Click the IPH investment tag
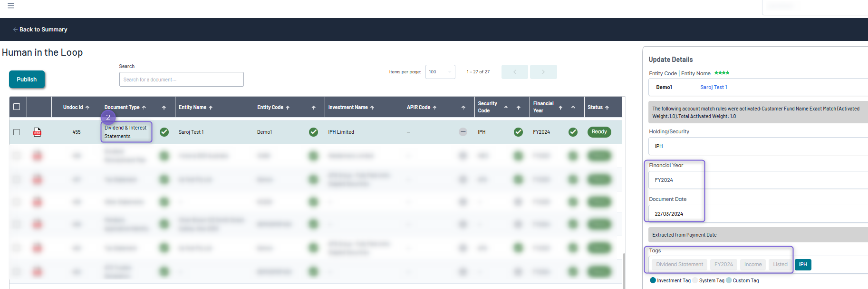 click(802, 265)
